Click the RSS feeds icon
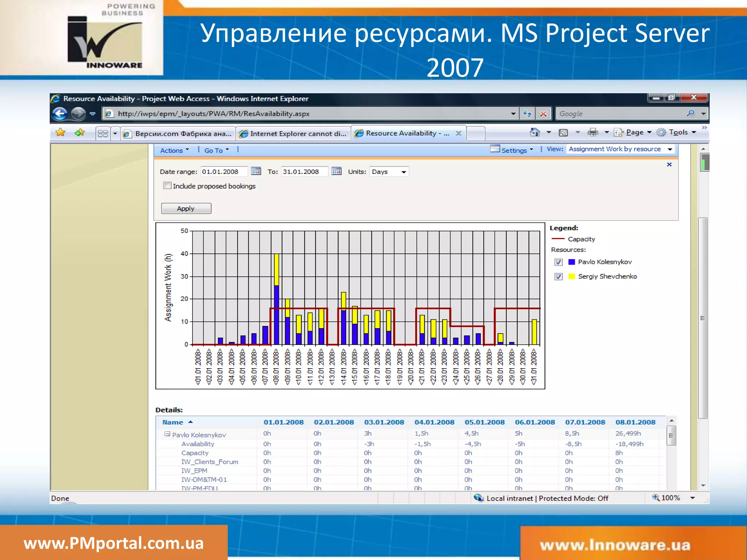747x560 pixels. [564, 133]
